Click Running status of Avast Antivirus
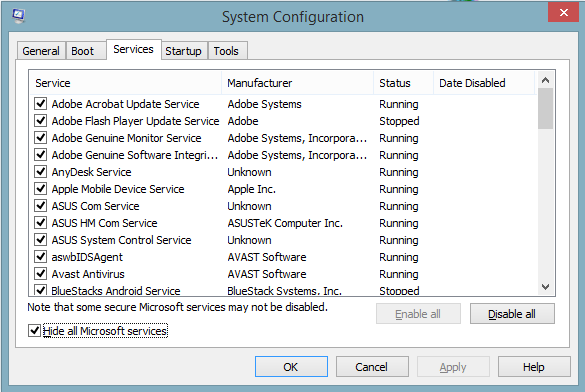Screen dimensions: 585x392 point(399,274)
